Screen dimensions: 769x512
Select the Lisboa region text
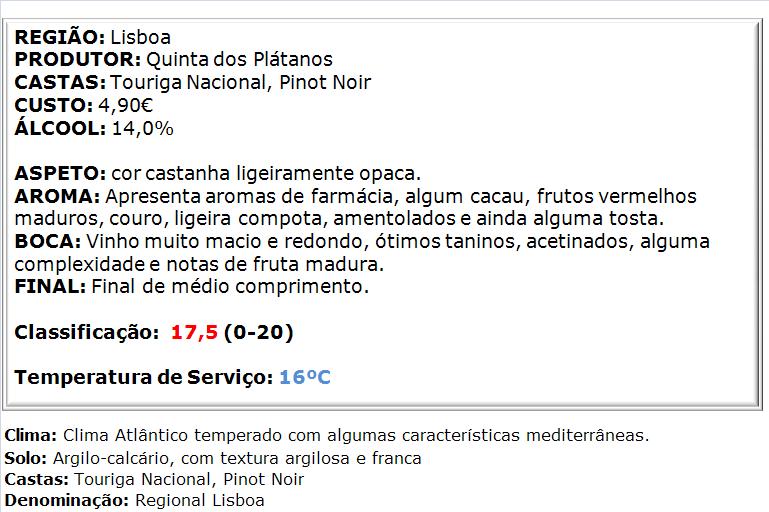point(140,37)
